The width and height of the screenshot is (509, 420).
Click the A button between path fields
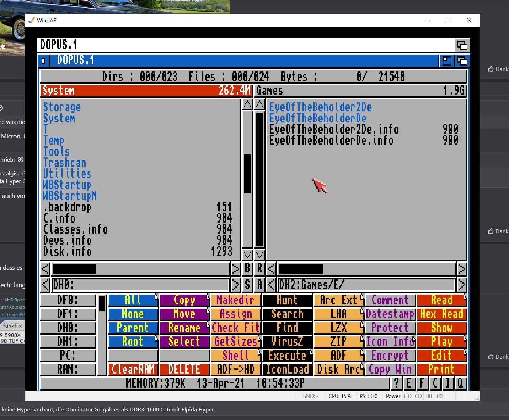click(260, 284)
